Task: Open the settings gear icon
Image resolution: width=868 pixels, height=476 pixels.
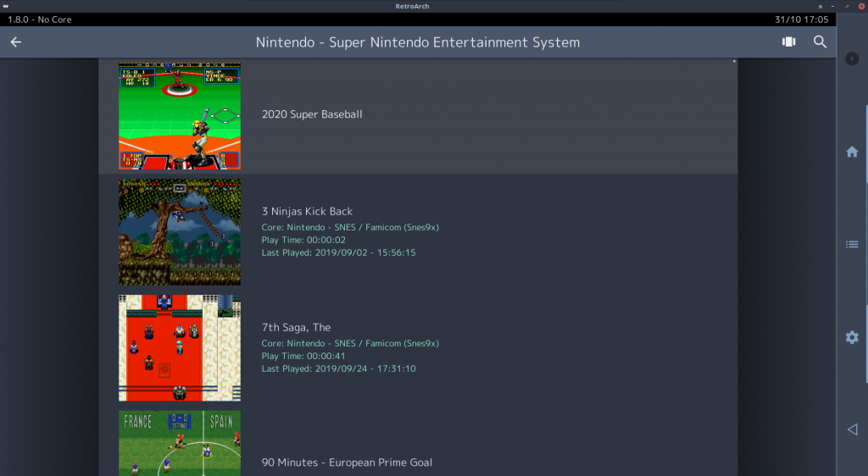Action: 852,337
